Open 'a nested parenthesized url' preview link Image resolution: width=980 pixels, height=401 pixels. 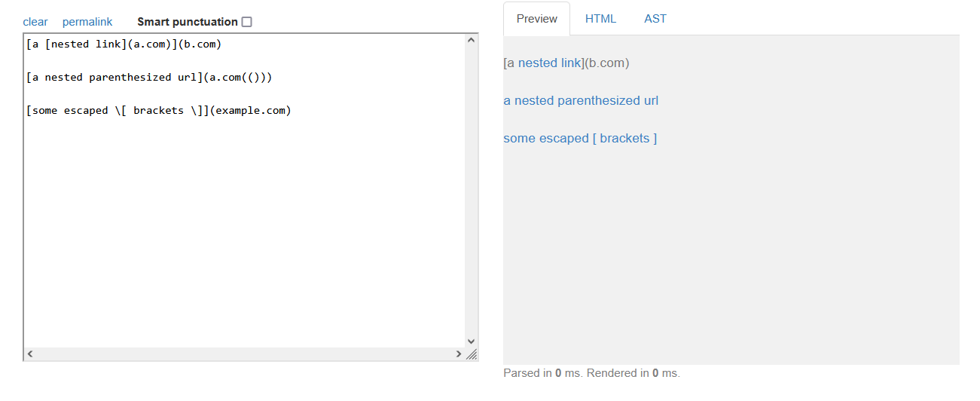(581, 101)
